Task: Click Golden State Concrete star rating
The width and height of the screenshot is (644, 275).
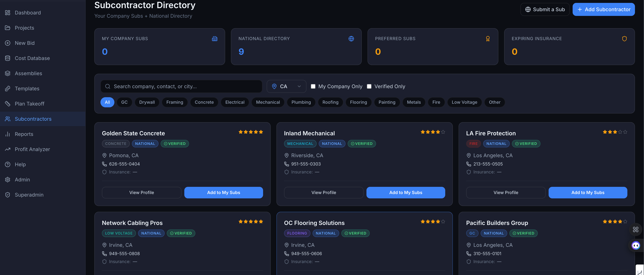Action: (x=250, y=132)
